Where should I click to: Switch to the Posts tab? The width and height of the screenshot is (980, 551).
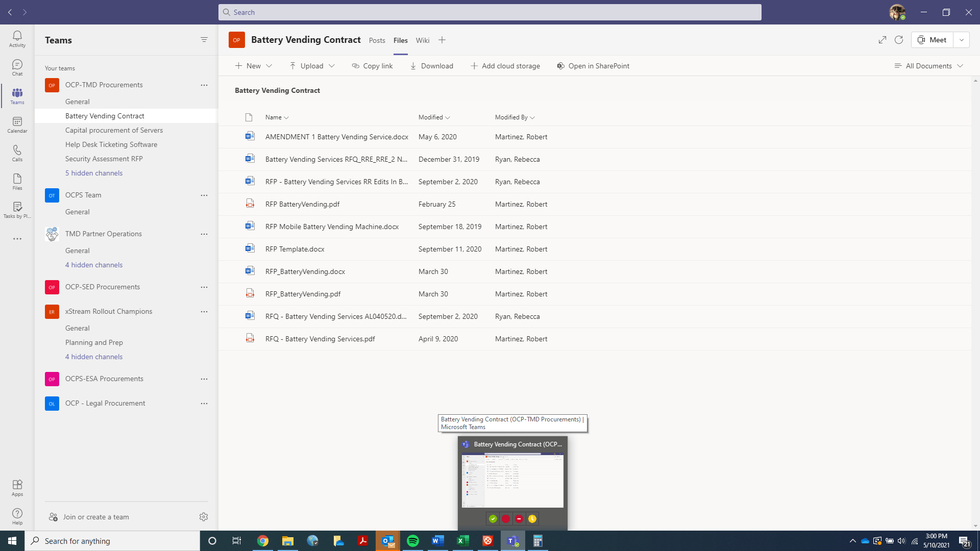pos(377,40)
